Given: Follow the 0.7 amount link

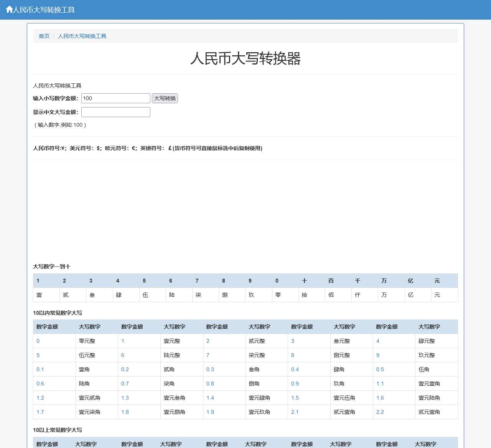Looking at the screenshot, I should 125,384.
